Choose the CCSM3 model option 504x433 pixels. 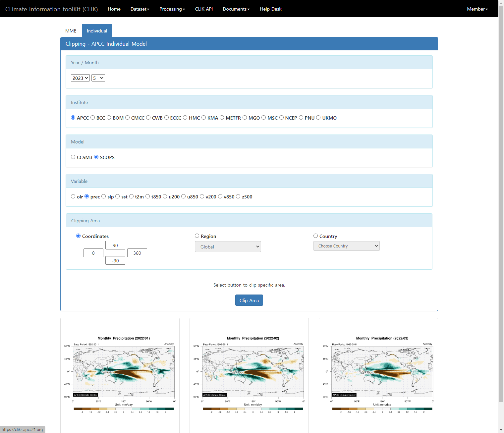(73, 157)
